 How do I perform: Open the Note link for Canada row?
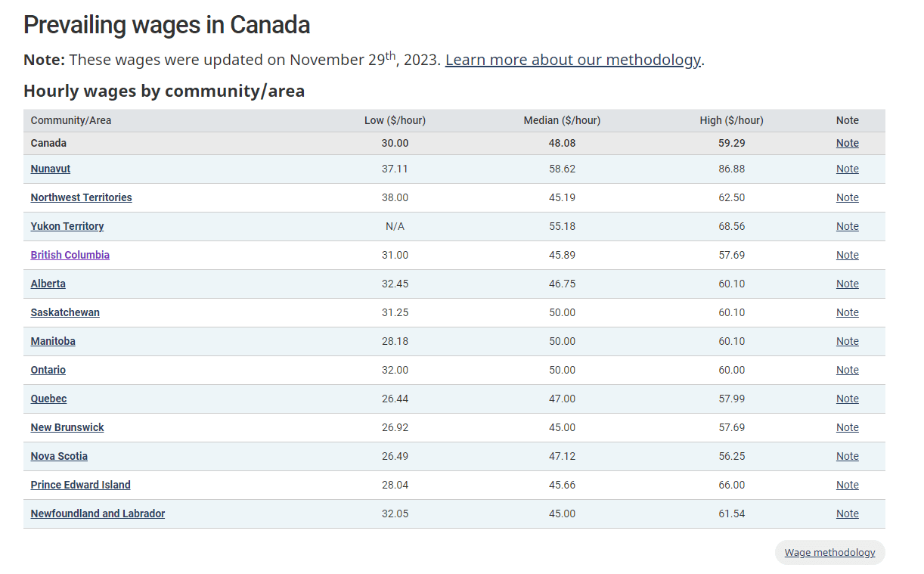847,143
